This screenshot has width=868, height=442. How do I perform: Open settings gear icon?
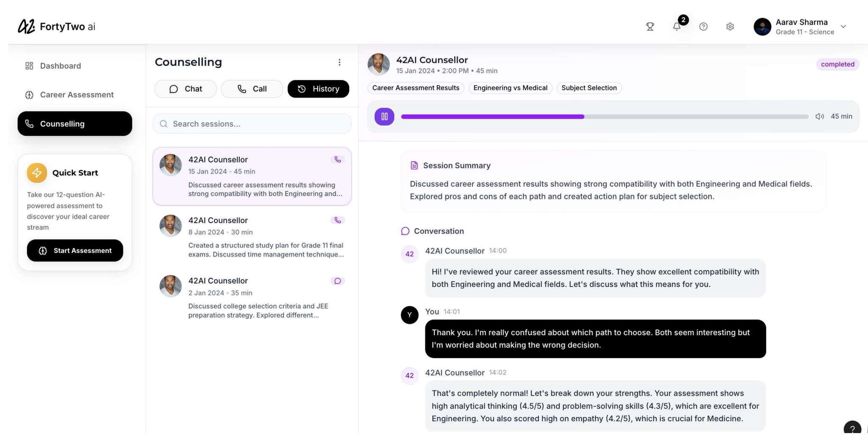(730, 27)
